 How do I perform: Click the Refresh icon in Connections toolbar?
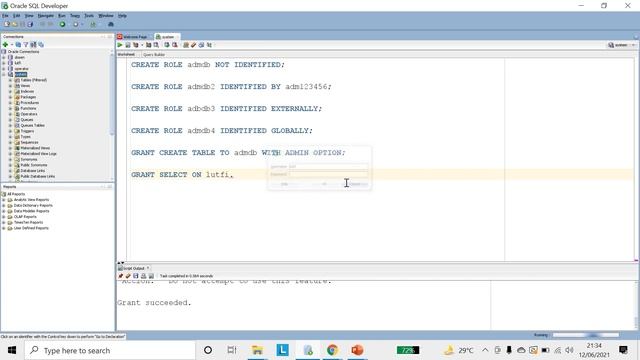18,44
